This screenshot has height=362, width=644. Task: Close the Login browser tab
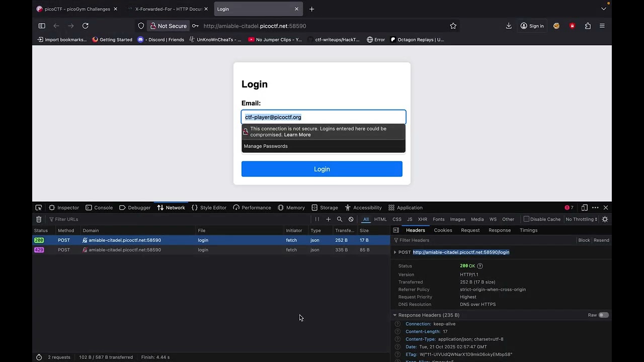click(x=296, y=9)
